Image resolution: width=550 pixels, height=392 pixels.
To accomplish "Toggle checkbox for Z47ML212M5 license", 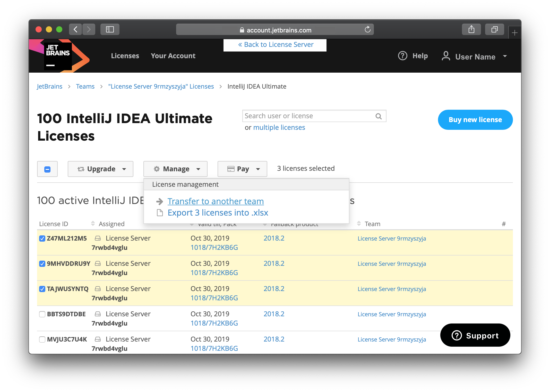I will coord(41,238).
